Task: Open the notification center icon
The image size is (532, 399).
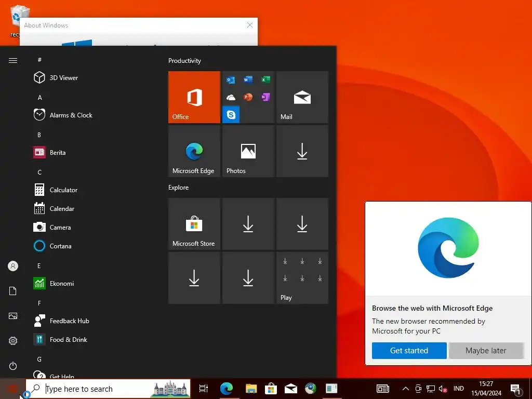Action: click(515, 389)
